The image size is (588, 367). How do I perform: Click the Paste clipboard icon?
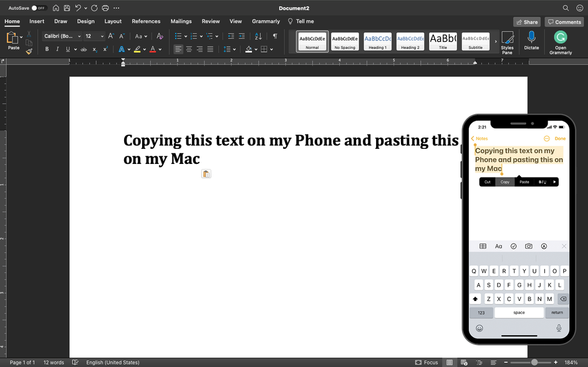(x=12, y=37)
